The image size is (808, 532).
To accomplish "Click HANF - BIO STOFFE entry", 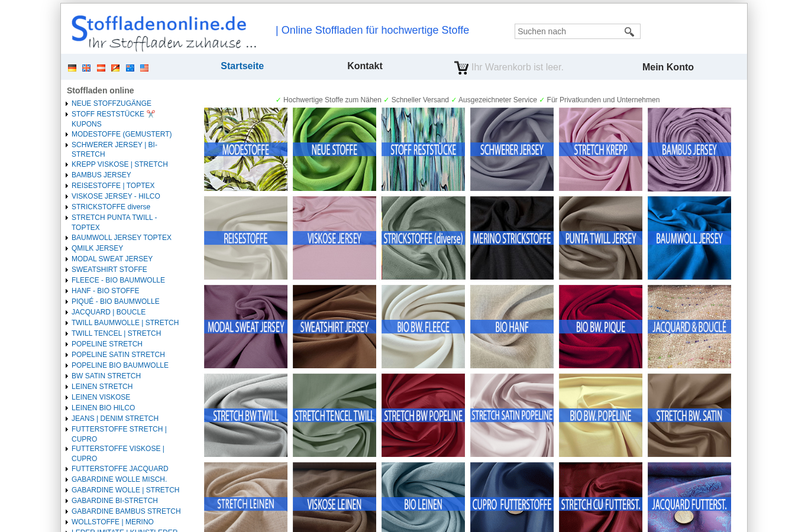I will (105, 291).
